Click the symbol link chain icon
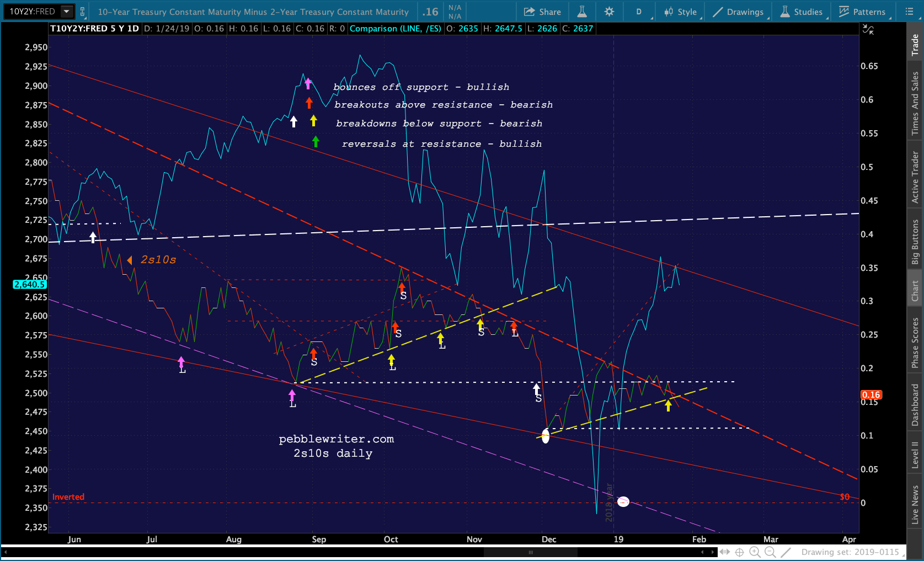This screenshot has width=924, height=561. [83, 12]
